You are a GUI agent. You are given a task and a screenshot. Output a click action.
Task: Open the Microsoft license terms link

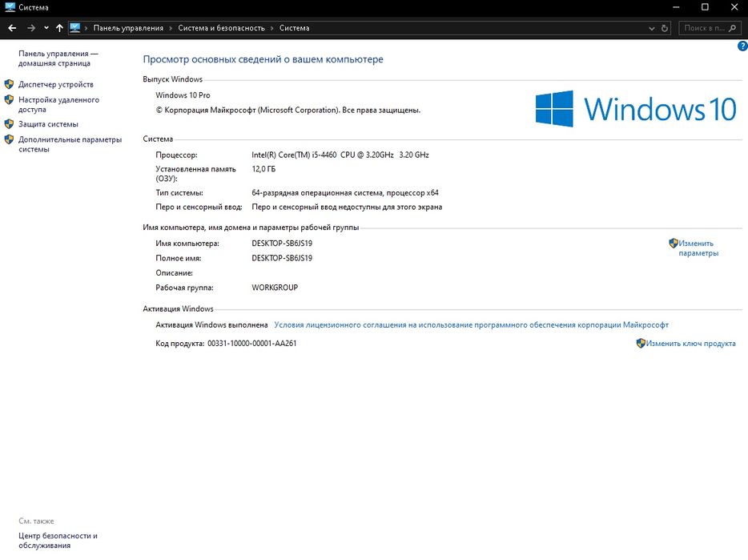471,324
